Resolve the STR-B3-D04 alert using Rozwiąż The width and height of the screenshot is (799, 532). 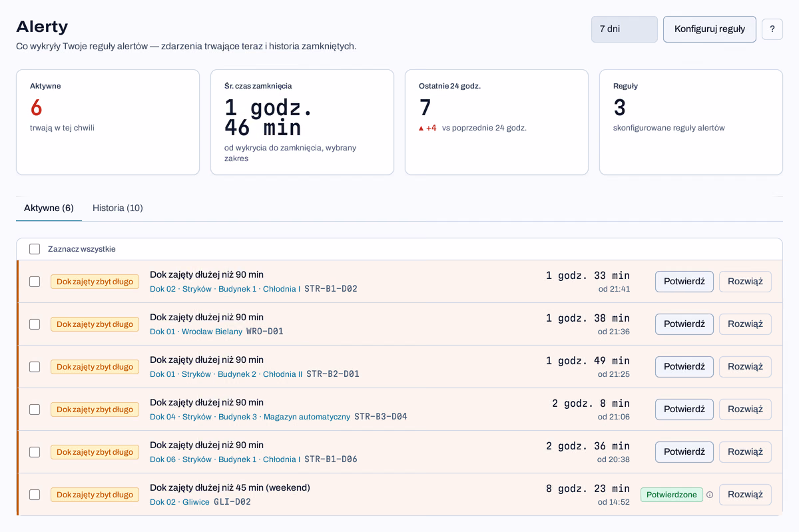click(745, 409)
